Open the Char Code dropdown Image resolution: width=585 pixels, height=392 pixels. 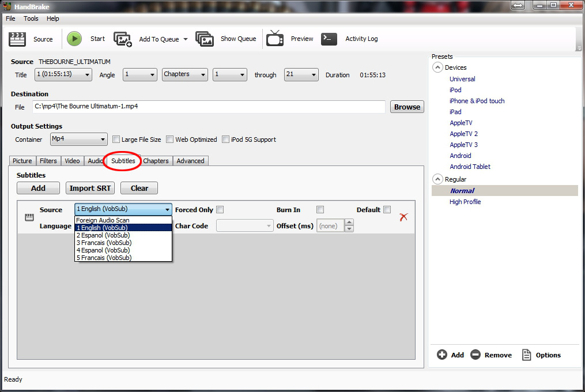(245, 225)
